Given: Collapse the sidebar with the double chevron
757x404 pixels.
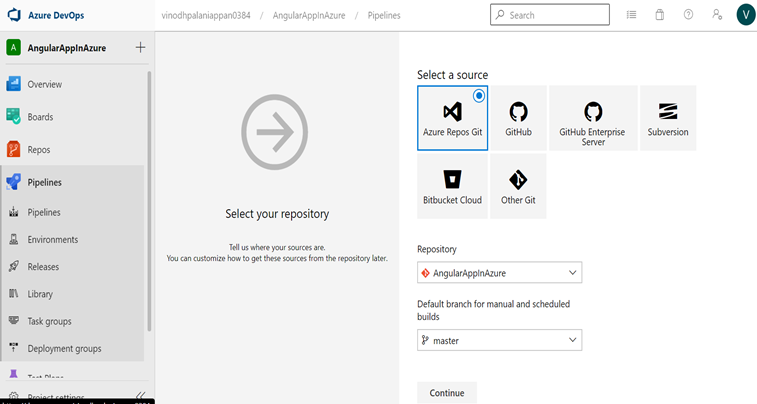Looking at the screenshot, I should 140,397.
